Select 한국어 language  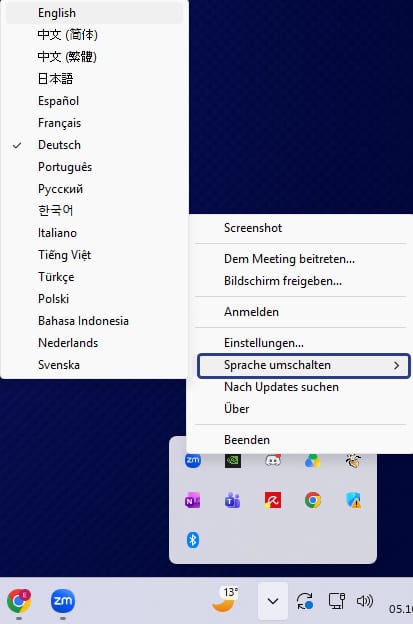click(x=95, y=211)
